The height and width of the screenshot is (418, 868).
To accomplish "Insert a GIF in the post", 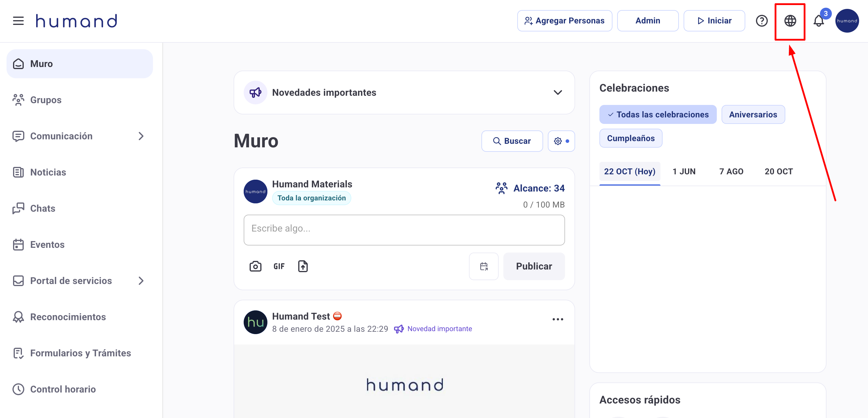I will click(x=279, y=266).
